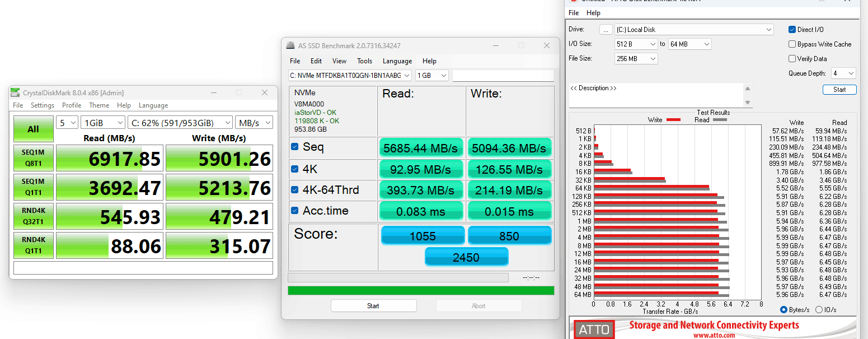Close the AS SSD Benchmark window
Image resolution: width=868 pixels, height=339 pixels.
(x=547, y=45)
